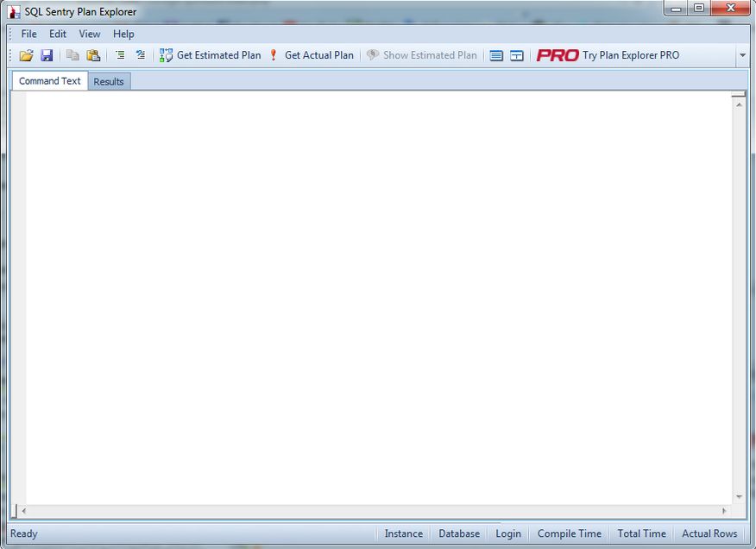
Task: Click Get Actual Plan button text
Action: [319, 55]
